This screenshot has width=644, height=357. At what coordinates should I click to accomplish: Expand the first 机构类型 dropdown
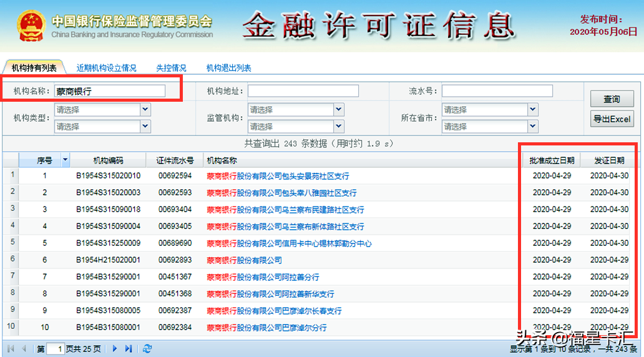(145, 110)
